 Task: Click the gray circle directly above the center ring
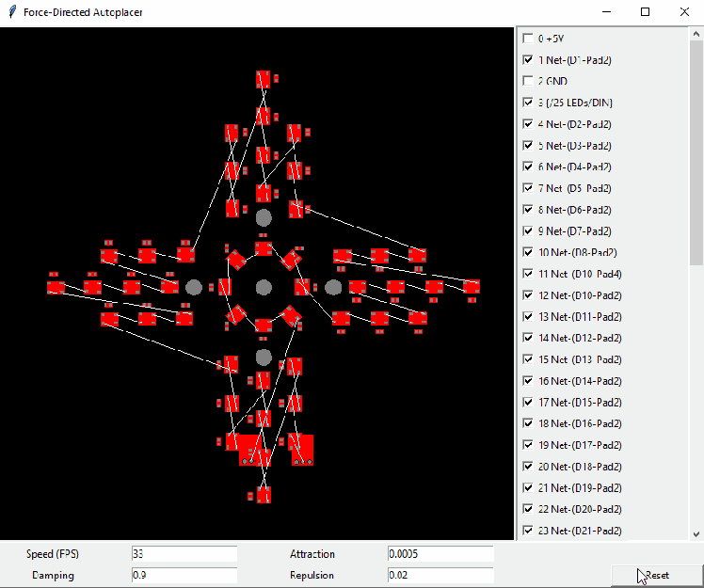point(264,217)
